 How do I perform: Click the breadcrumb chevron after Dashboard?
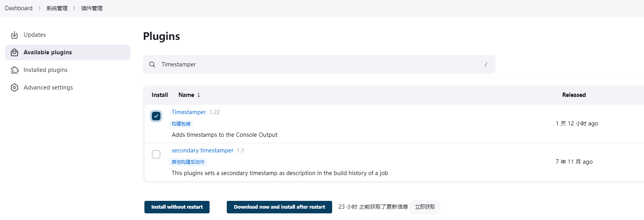click(39, 8)
